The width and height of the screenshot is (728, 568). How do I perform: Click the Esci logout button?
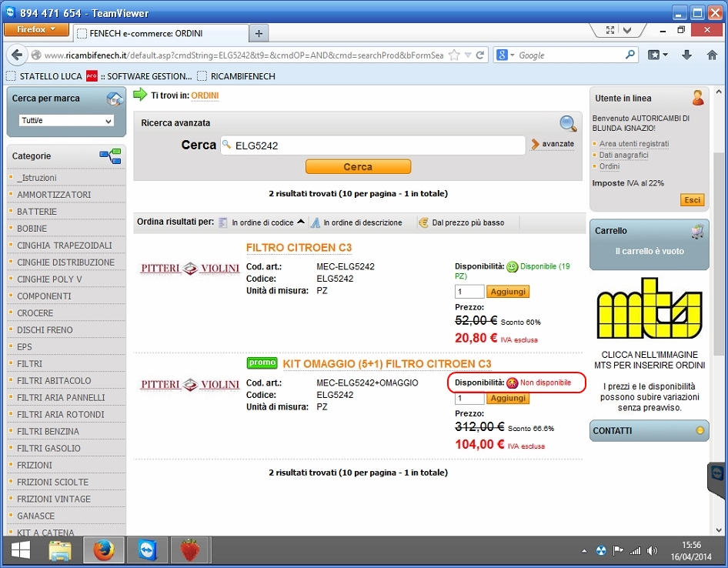692,200
